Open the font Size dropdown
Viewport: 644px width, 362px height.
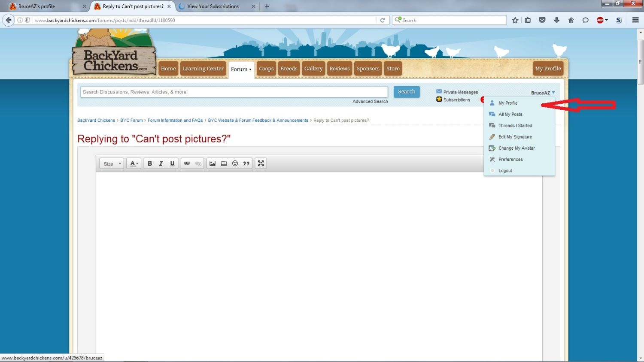coord(112,164)
